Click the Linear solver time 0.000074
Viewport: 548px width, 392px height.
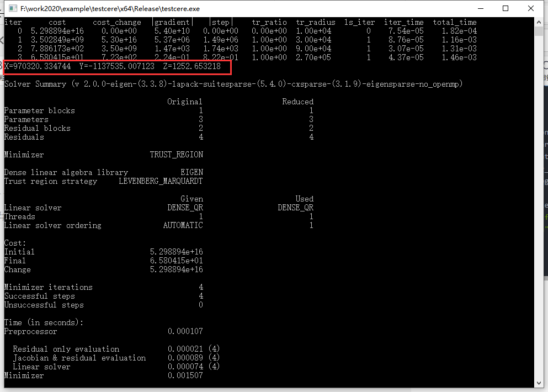tap(185, 367)
